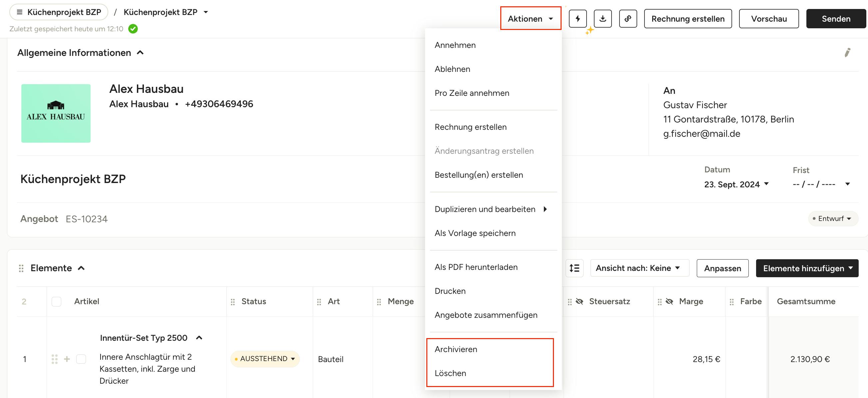Click the Farbe column drag handle

(731, 302)
